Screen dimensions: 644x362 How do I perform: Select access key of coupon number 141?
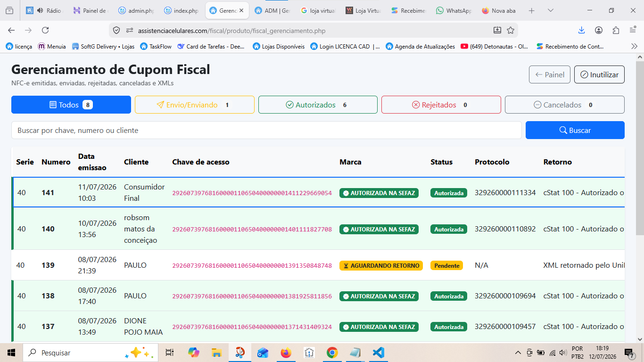(x=252, y=193)
